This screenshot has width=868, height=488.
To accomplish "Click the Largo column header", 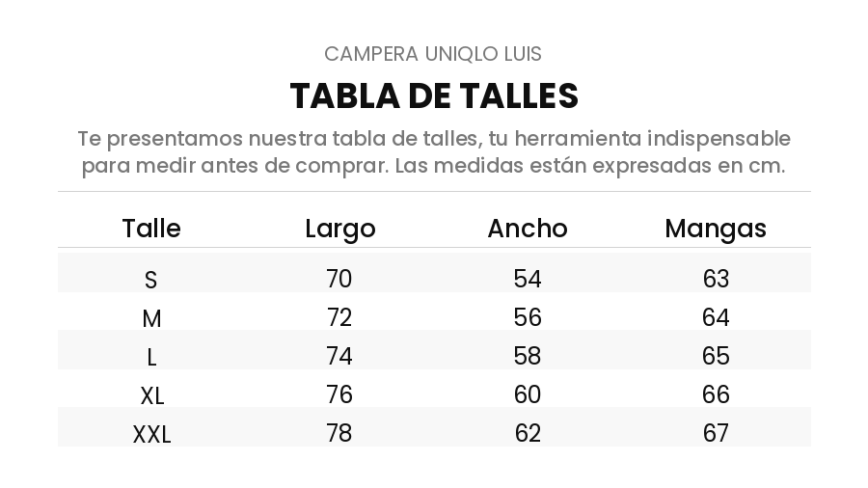I will pos(339,230).
